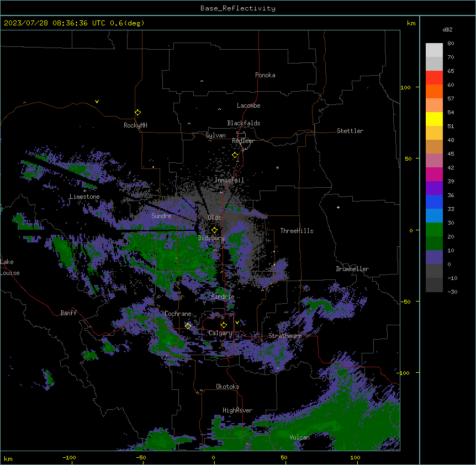
Task: Click the Vulcan label
Action: pyautogui.click(x=300, y=437)
